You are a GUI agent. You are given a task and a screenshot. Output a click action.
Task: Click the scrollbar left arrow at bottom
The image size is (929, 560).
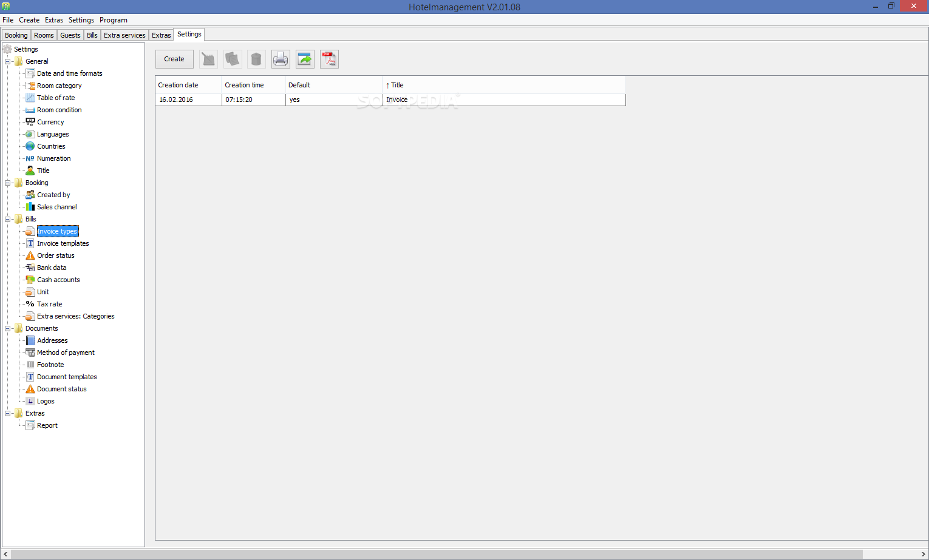pyautogui.click(x=6, y=554)
